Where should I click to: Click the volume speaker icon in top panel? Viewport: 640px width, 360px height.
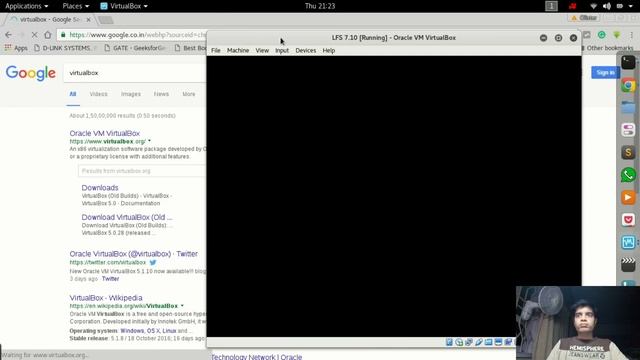point(607,6)
